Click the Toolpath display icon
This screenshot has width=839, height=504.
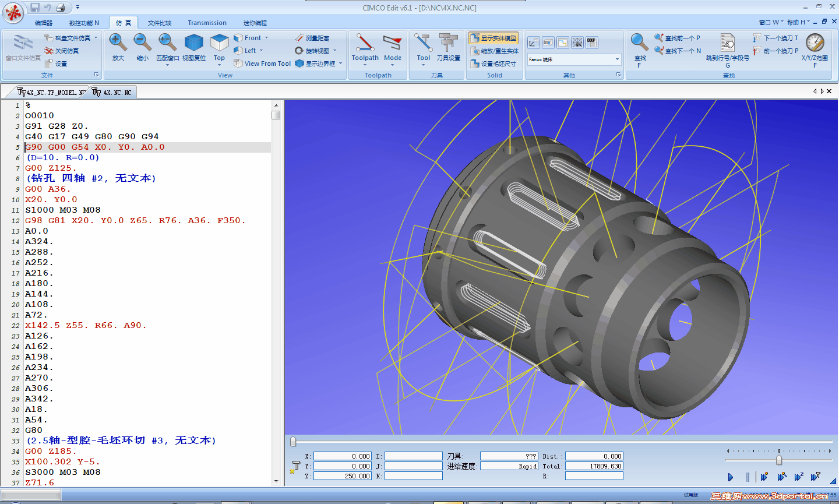point(365,43)
